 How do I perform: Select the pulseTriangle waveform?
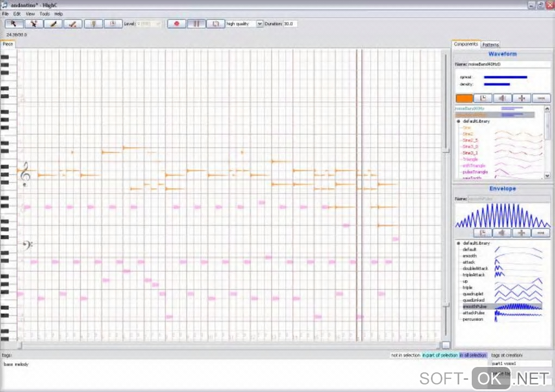475,172
